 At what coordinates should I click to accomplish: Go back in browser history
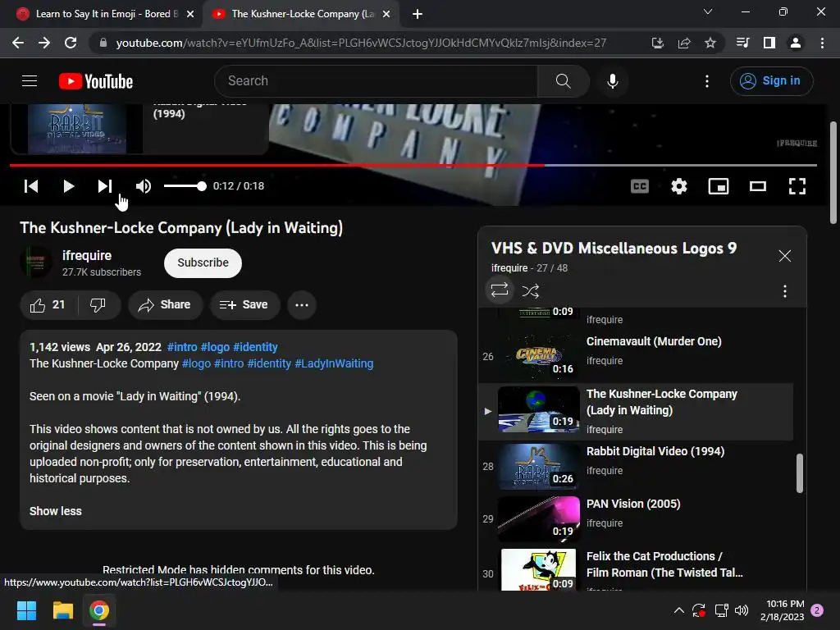coord(18,43)
